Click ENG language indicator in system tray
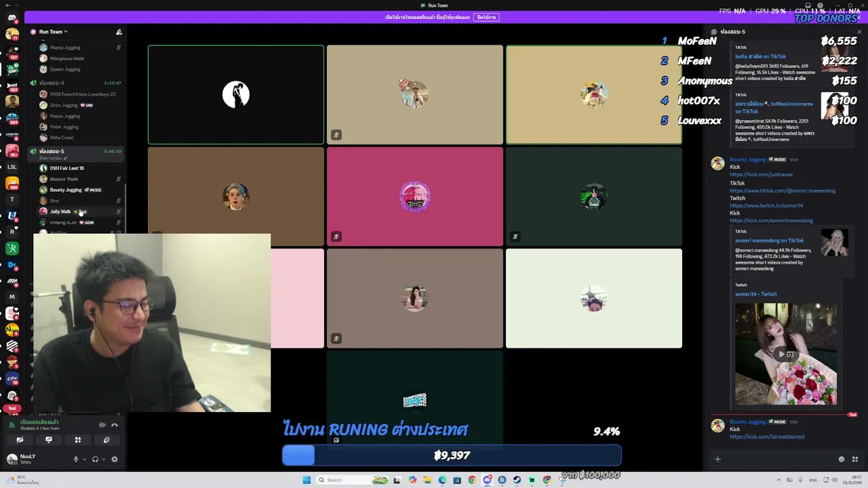The width and height of the screenshot is (868, 488). pyautogui.click(x=813, y=480)
